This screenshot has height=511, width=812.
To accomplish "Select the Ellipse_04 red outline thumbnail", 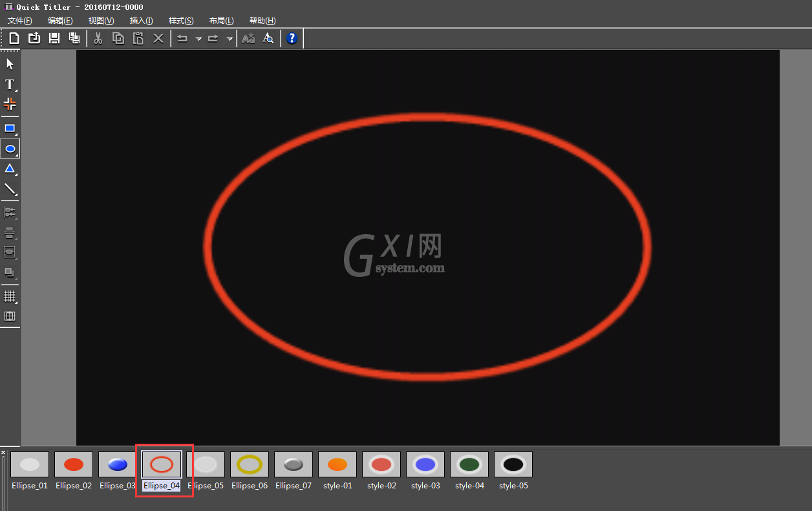I will (162, 464).
